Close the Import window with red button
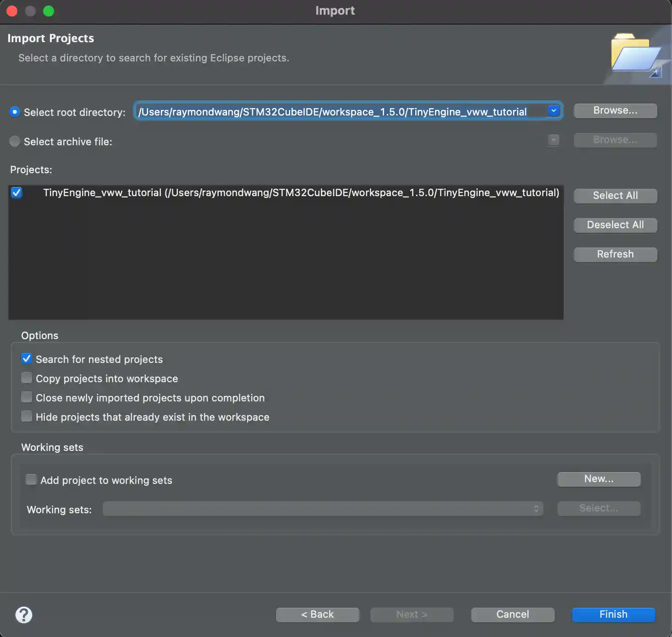 coord(12,11)
